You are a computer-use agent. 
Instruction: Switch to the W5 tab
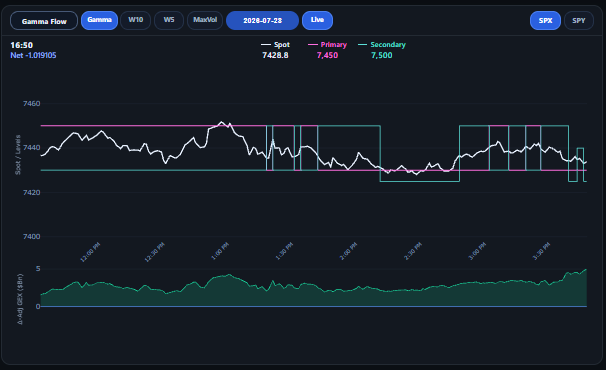[169, 20]
